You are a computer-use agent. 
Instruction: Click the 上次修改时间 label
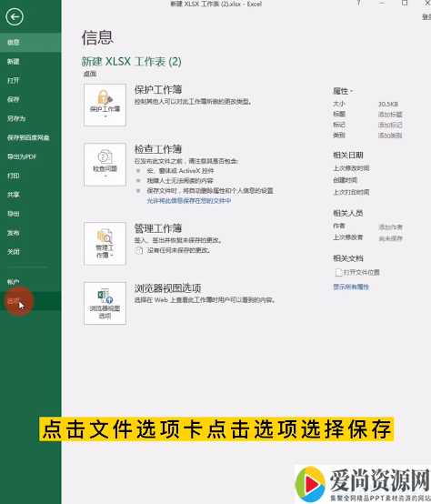(x=351, y=168)
